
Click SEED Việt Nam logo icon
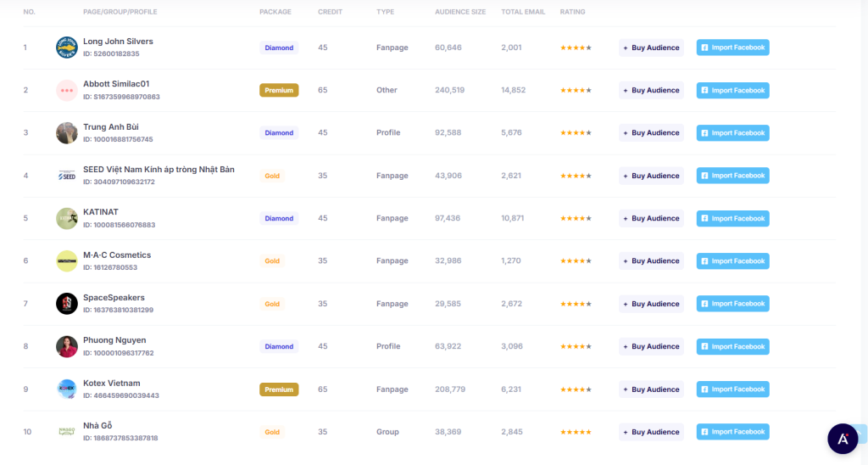[x=66, y=176]
